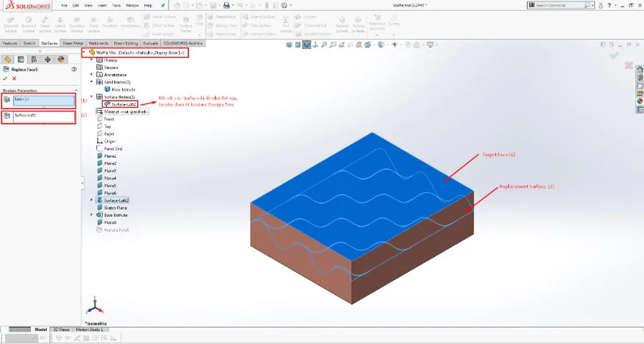Cancel Replace Face with red X
644x344 pixels.
tap(14, 78)
